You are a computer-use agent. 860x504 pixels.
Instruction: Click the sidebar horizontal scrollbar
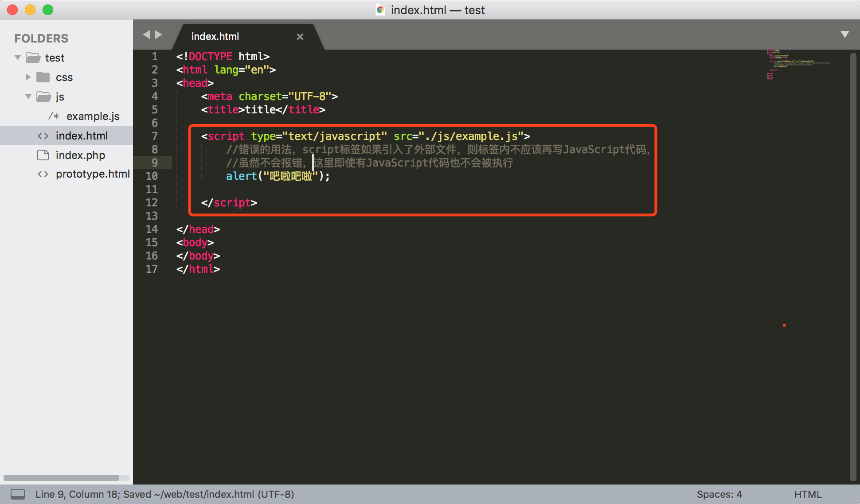point(61,478)
